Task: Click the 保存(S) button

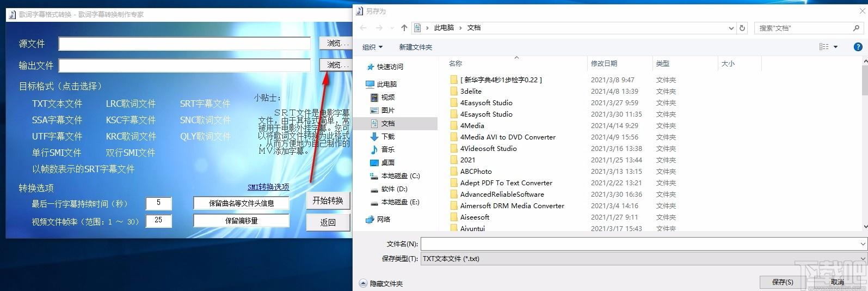Action: pos(783,282)
